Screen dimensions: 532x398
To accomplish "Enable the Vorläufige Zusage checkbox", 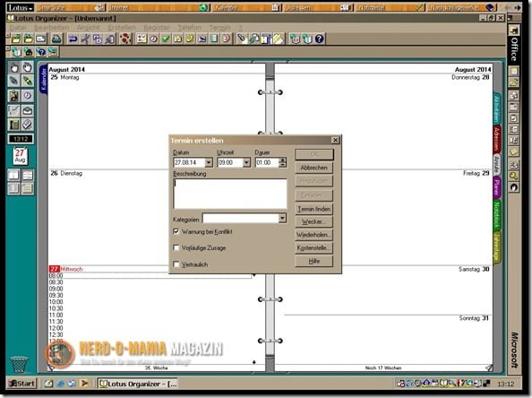I will 176,248.
